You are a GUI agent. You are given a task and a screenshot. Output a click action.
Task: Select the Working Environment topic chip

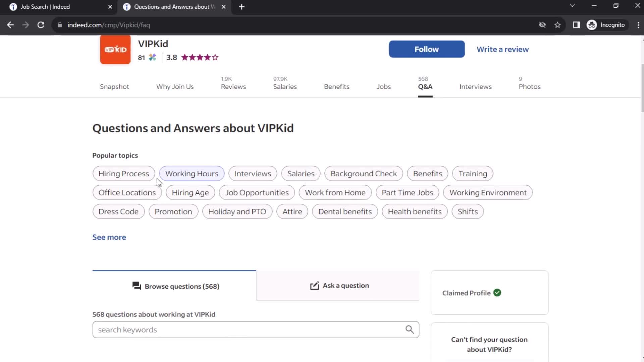[x=488, y=192]
